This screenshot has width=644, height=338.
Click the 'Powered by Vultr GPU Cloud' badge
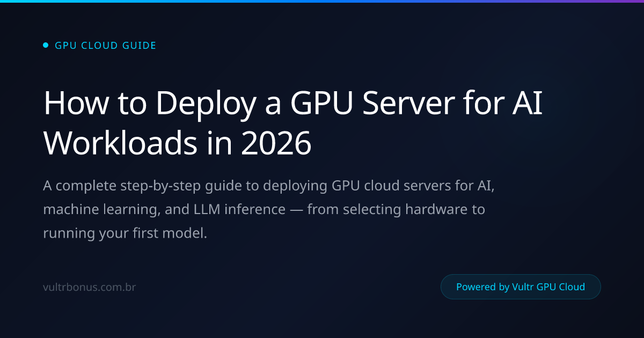tap(521, 287)
